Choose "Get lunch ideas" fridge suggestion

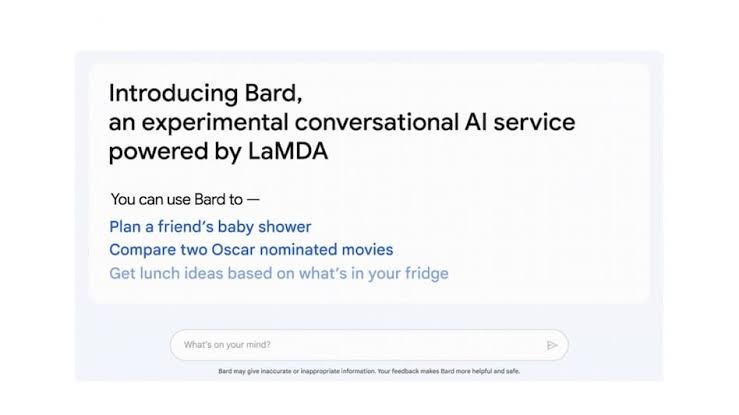tap(278, 273)
